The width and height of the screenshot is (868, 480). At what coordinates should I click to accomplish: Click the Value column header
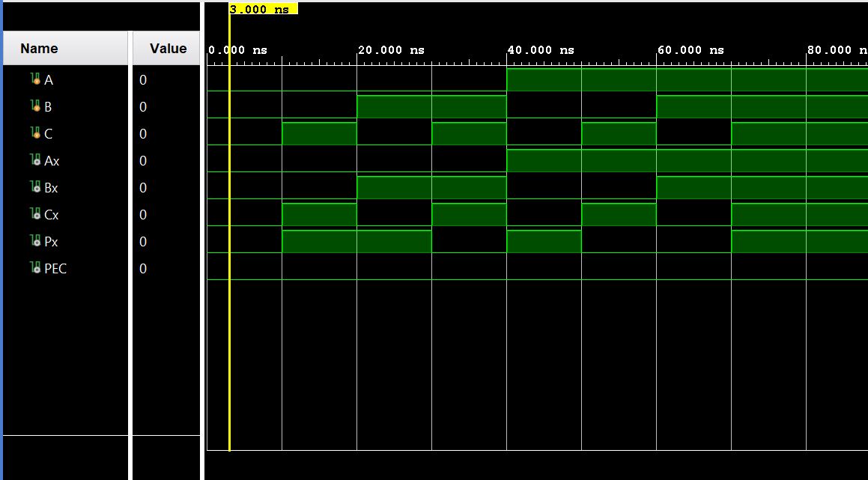coord(168,49)
